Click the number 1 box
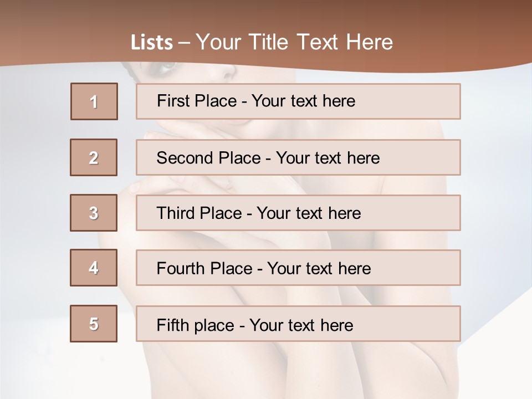The width and height of the screenshot is (532, 399). click(94, 101)
